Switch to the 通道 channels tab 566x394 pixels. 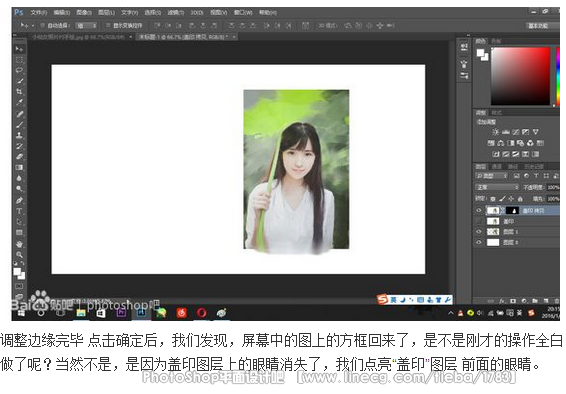click(x=497, y=166)
